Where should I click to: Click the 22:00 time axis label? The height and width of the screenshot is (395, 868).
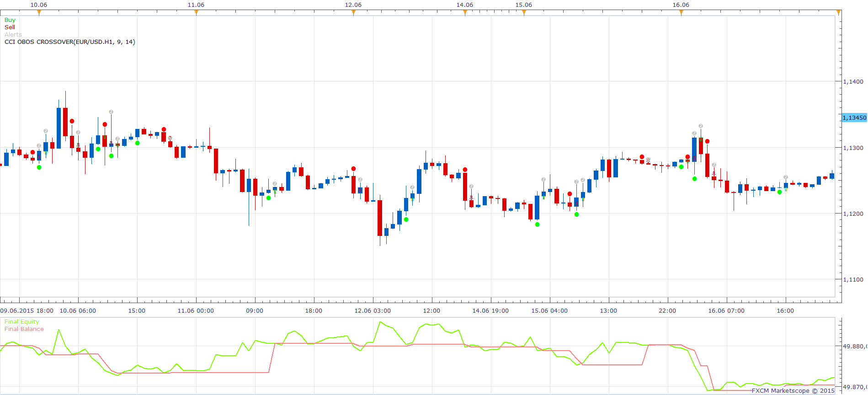tap(667, 311)
